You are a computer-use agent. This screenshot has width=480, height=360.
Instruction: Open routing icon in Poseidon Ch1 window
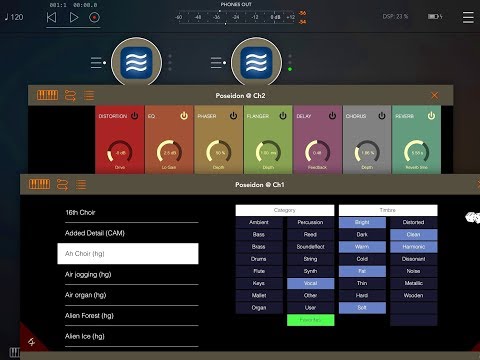click(62, 184)
